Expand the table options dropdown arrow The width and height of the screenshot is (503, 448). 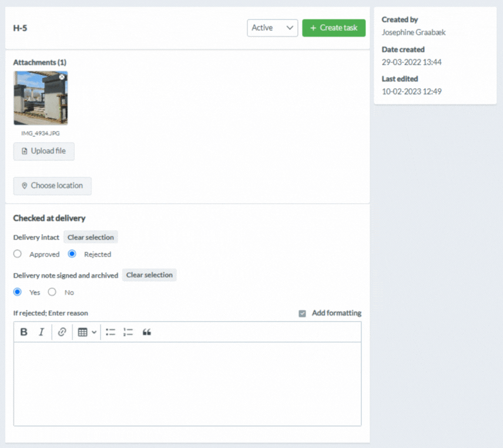point(94,332)
